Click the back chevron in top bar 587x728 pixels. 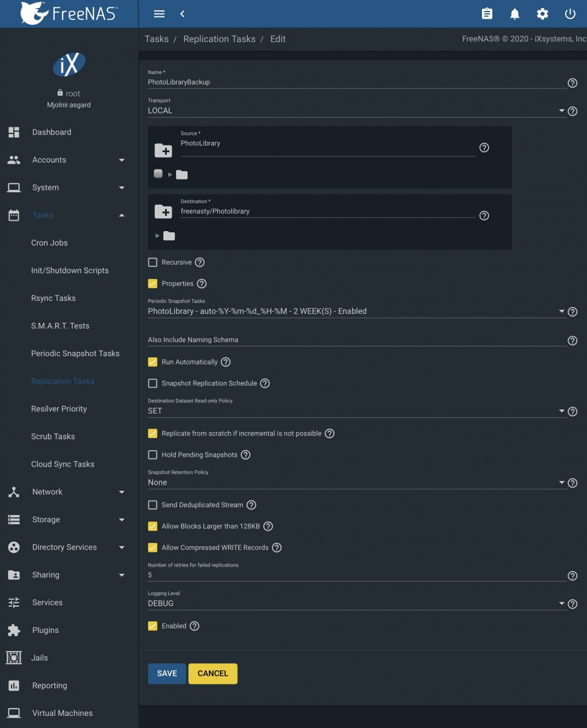182,14
